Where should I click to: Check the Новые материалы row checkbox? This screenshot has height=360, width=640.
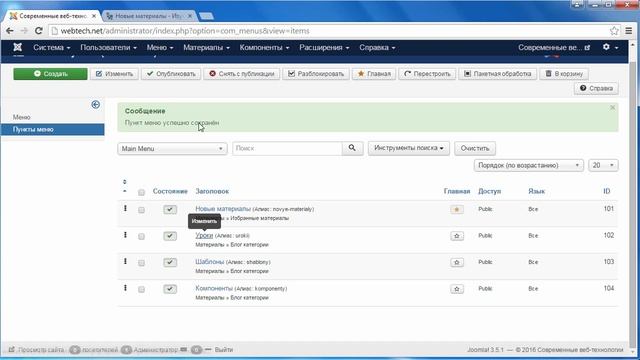[141, 210]
